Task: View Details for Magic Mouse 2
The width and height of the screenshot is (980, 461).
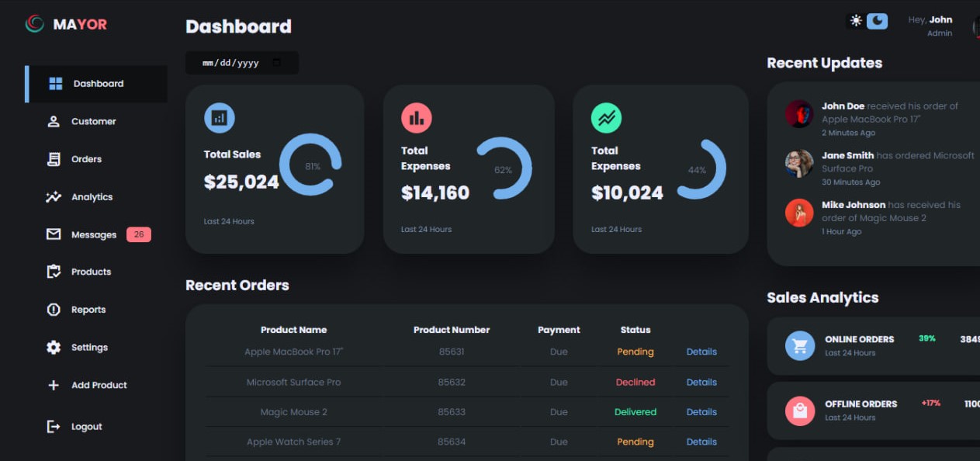Action: 701,412
